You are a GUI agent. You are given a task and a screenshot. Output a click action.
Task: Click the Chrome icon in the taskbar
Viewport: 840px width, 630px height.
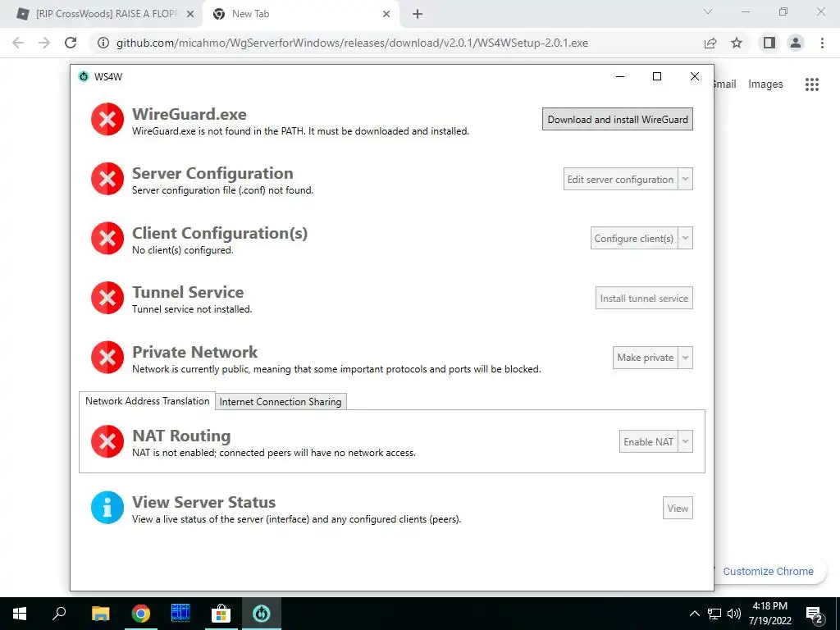[141, 614]
